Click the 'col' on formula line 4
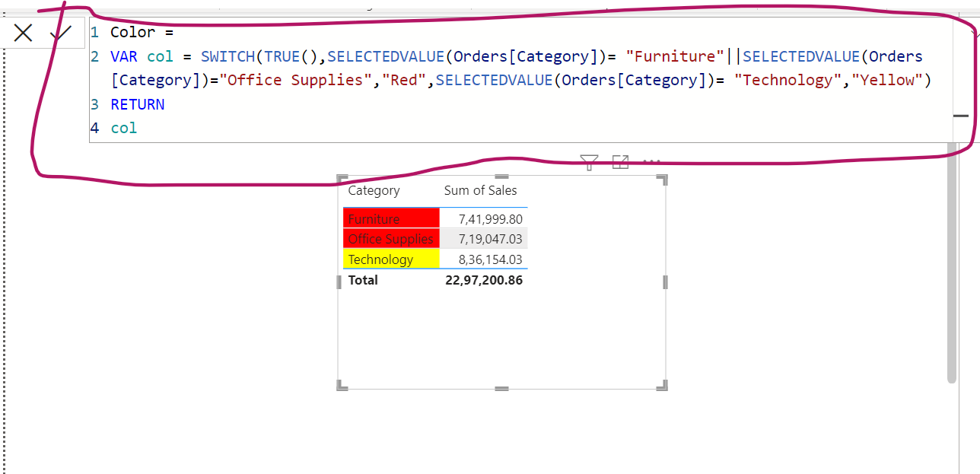Screen dimensions: 980x474 pyautogui.click(x=124, y=129)
